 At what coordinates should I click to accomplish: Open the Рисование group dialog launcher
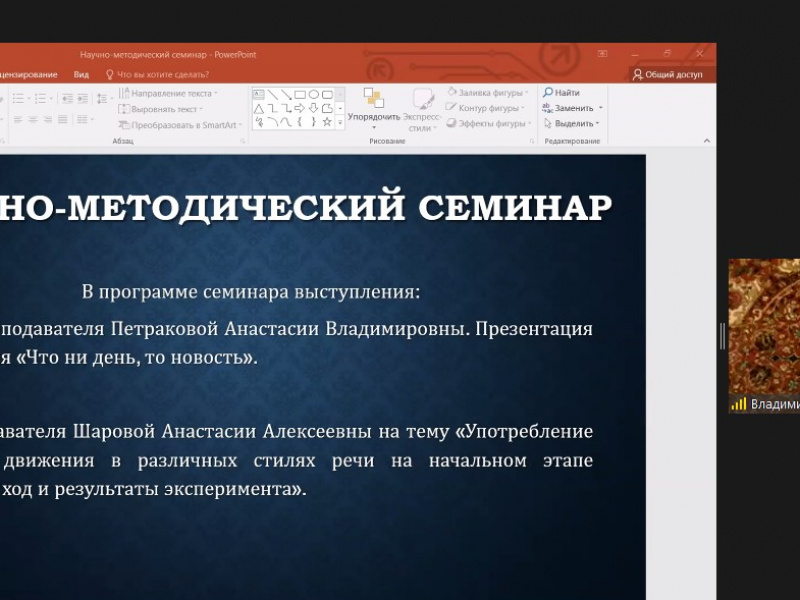531,142
